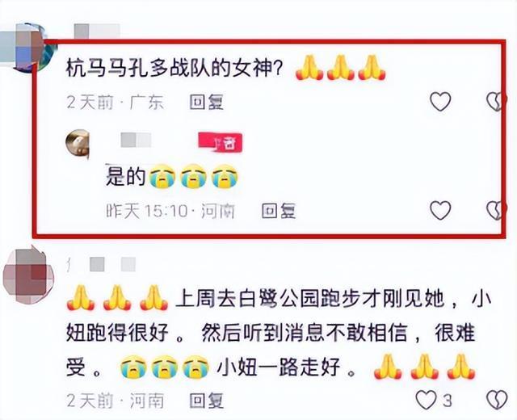Click the like count 3
Image resolution: width=517 pixels, height=420 pixels.
[447, 401]
